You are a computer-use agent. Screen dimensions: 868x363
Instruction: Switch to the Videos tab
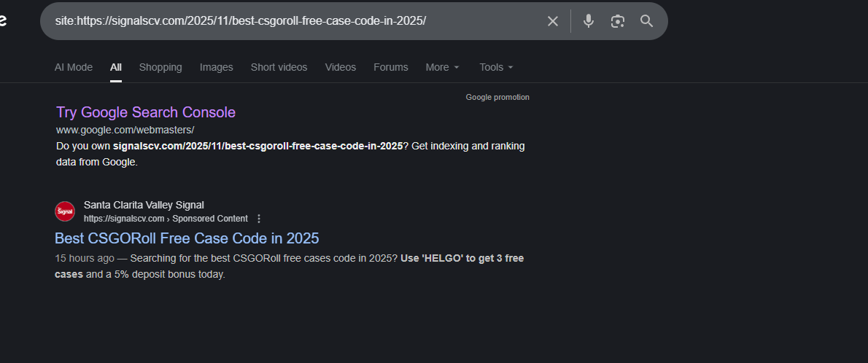(x=341, y=67)
